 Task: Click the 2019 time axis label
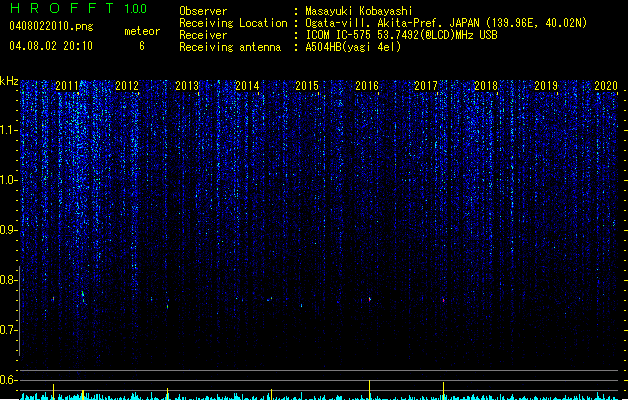point(546,86)
